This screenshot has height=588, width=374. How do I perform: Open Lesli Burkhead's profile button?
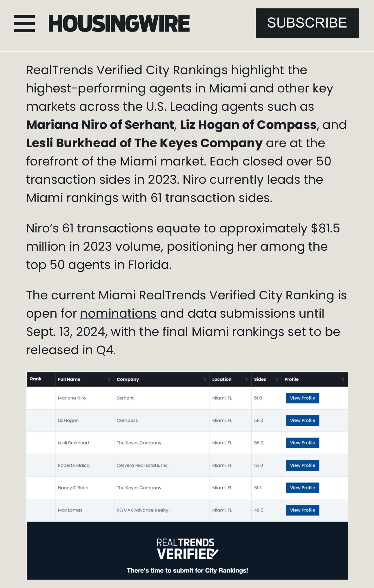tap(302, 443)
